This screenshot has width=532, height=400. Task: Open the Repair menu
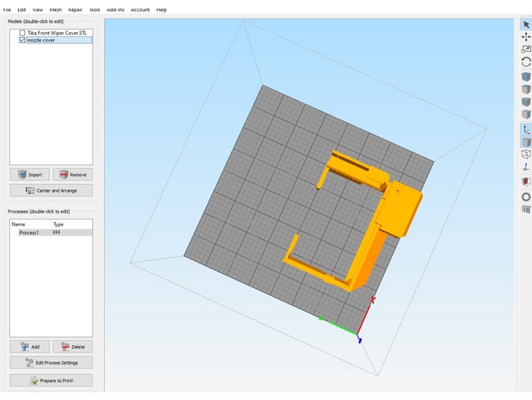[75, 10]
